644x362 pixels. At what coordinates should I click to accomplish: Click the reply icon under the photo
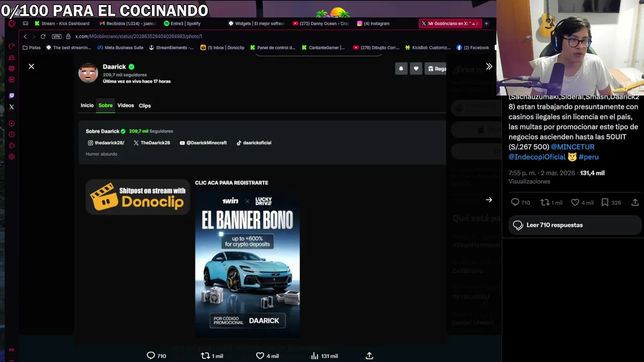point(150,355)
